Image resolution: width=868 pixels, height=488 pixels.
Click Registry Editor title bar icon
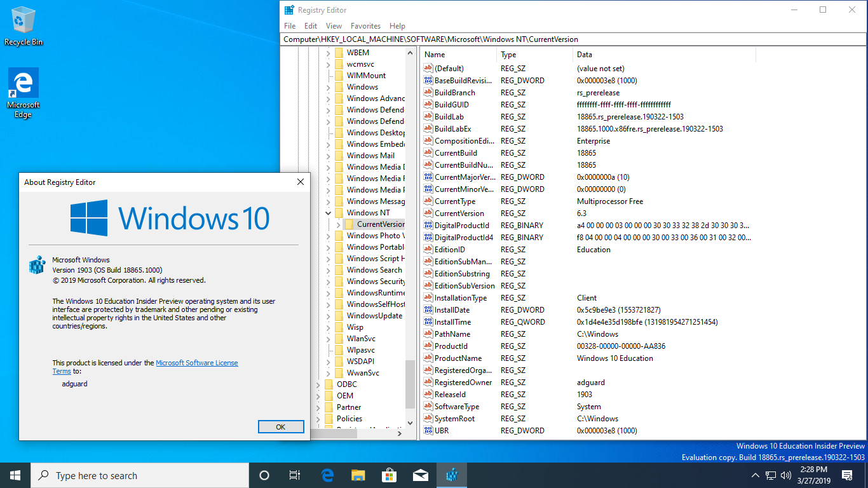(289, 10)
